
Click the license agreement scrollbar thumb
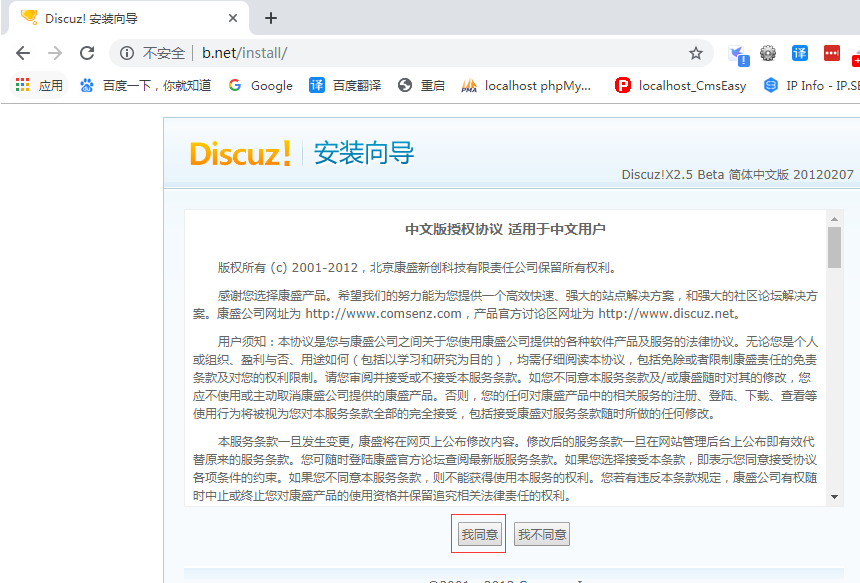click(834, 247)
